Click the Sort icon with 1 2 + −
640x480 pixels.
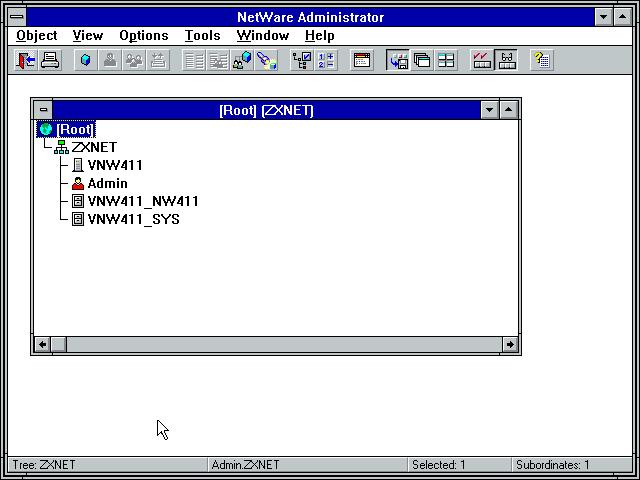[x=326, y=60]
